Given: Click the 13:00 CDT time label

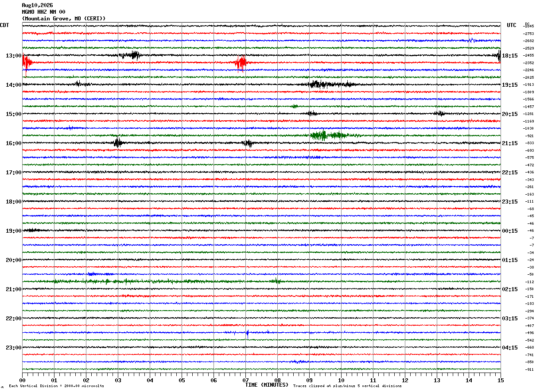Looking at the screenshot, I should [14, 56].
